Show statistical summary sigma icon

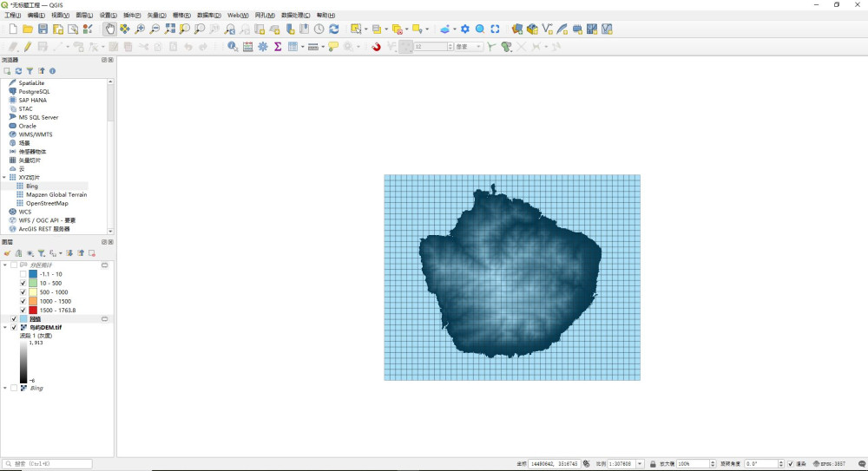pyautogui.click(x=278, y=47)
